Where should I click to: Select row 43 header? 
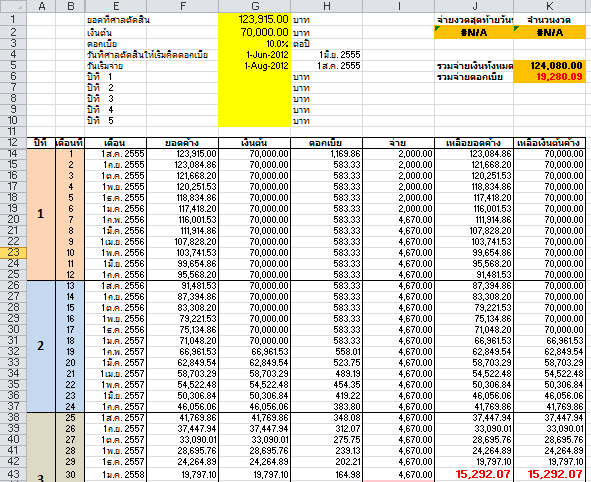tap(13, 474)
